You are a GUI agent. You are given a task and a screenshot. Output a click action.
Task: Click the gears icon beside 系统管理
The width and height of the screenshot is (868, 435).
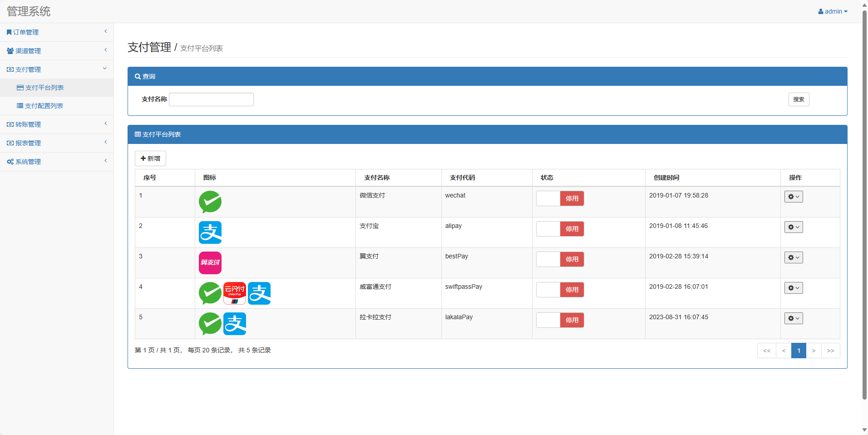[x=10, y=162]
